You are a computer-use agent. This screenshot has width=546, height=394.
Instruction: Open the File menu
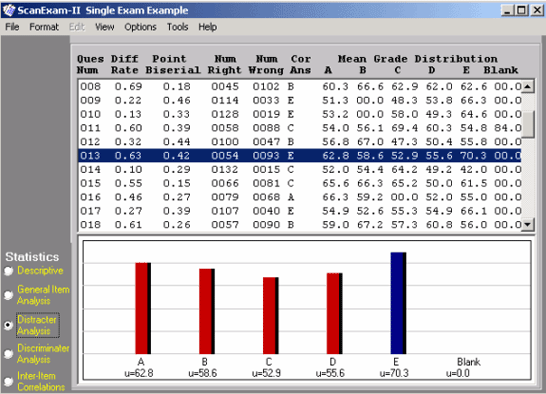tap(12, 27)
